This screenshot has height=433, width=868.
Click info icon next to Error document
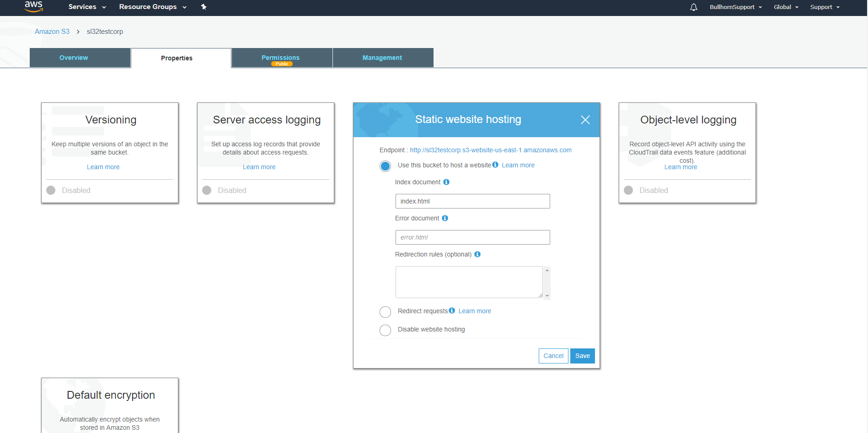445,218
